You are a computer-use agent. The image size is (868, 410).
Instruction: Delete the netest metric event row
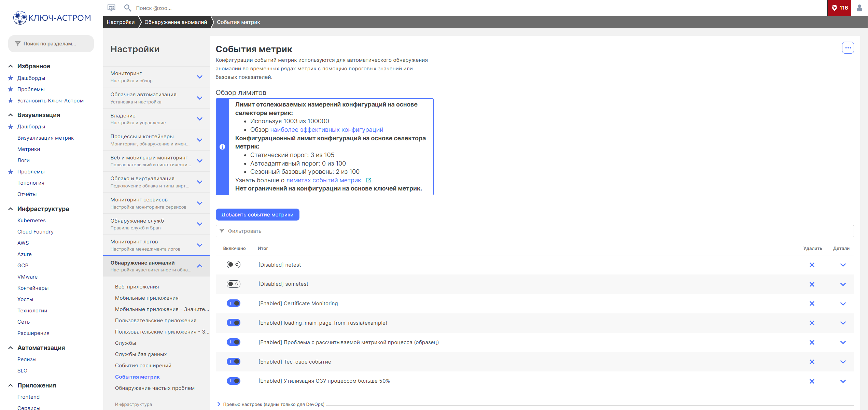click(812, 265)
